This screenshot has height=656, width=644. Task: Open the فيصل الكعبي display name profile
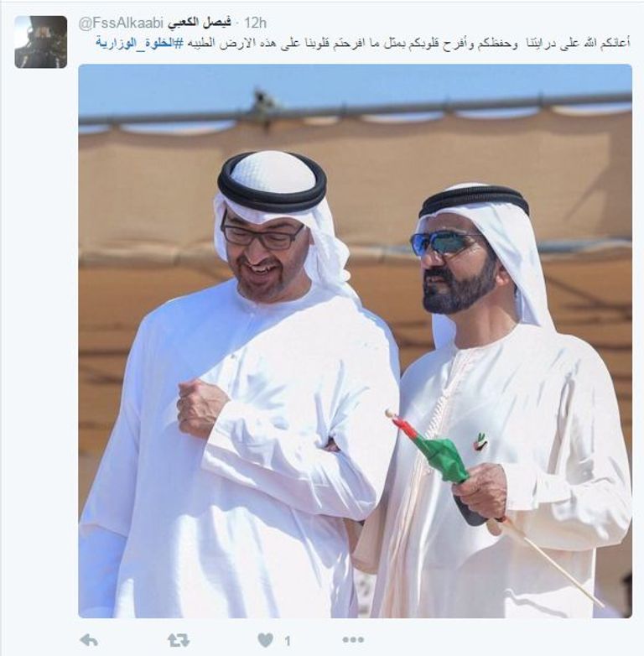[x=200, y=23]
